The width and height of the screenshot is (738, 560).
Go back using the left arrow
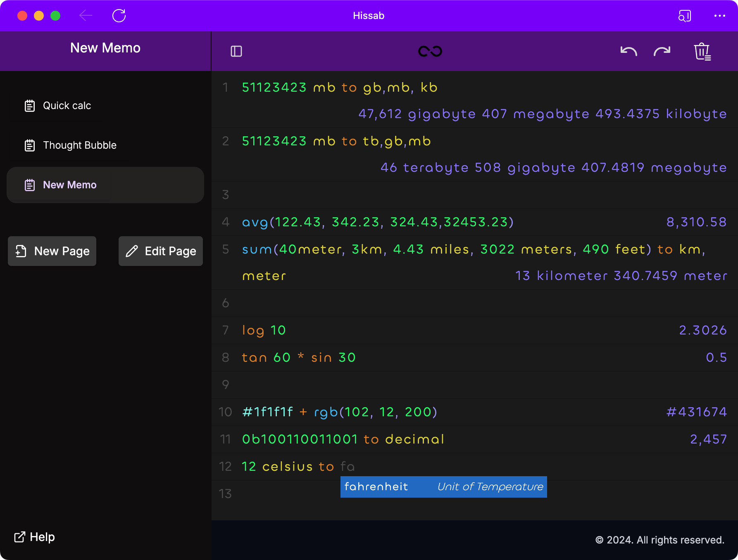[86, 16]
